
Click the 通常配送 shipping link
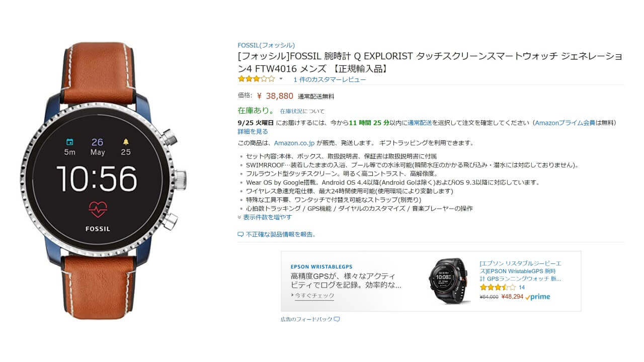point(420,123)
